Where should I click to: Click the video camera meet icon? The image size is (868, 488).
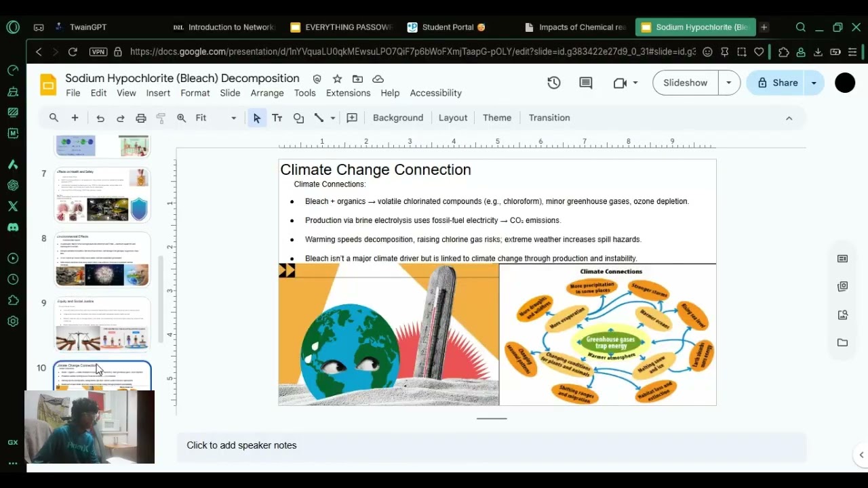click(619, 83)
